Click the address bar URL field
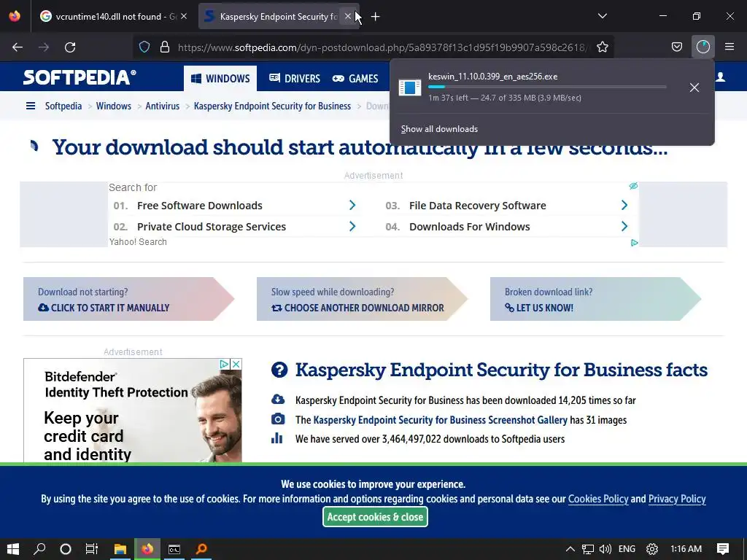This screenshot has width=747, height=560. (382, 47)
